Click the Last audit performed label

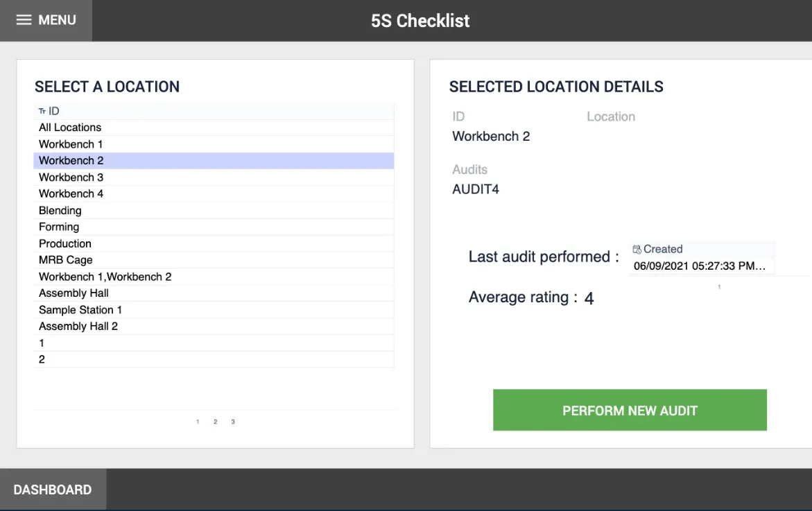click(x=544, y=257)
